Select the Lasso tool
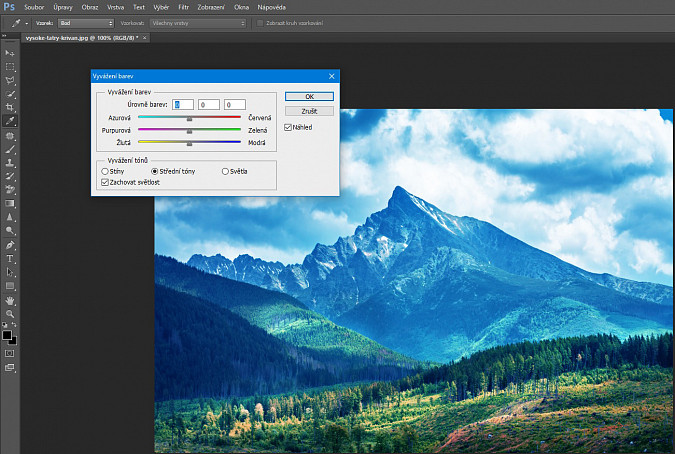 coord(9,80)
